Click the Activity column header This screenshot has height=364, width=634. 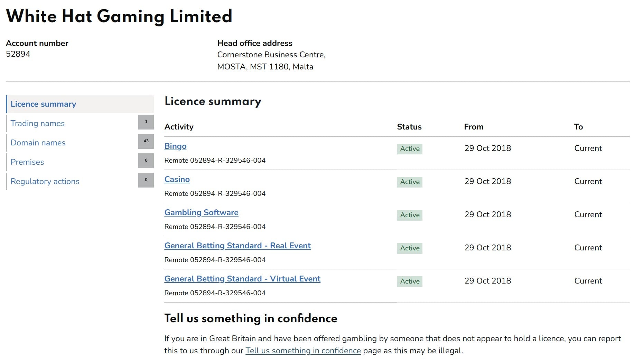click(179, 127)
